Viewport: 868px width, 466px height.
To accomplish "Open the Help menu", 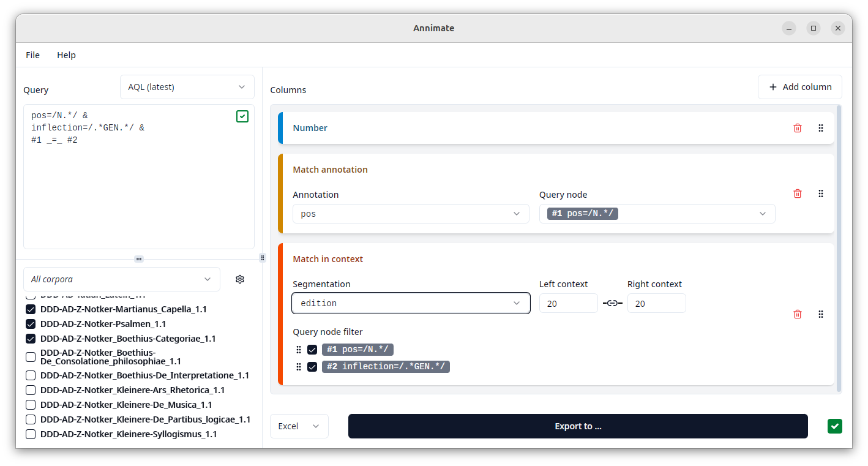I will tap(66, 55).
